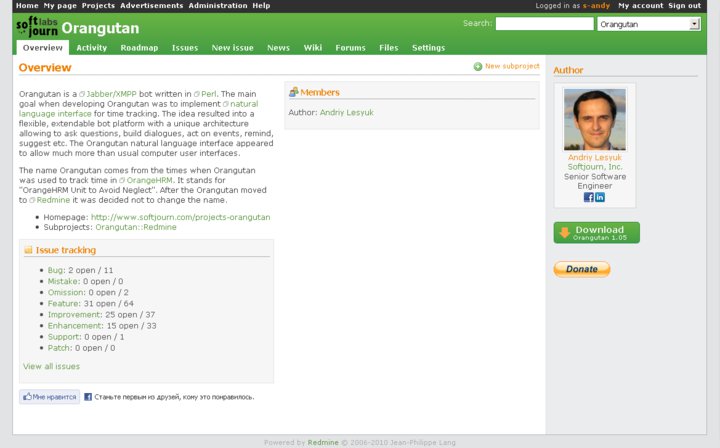
Task: Open the Jabber/XMPP link
Action: point(111,94)
